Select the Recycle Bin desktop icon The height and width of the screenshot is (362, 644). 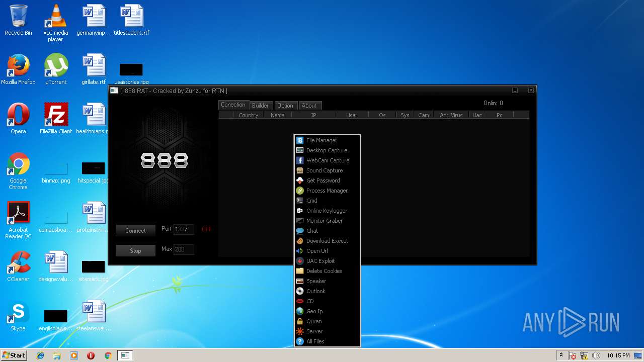click(18, 20)
